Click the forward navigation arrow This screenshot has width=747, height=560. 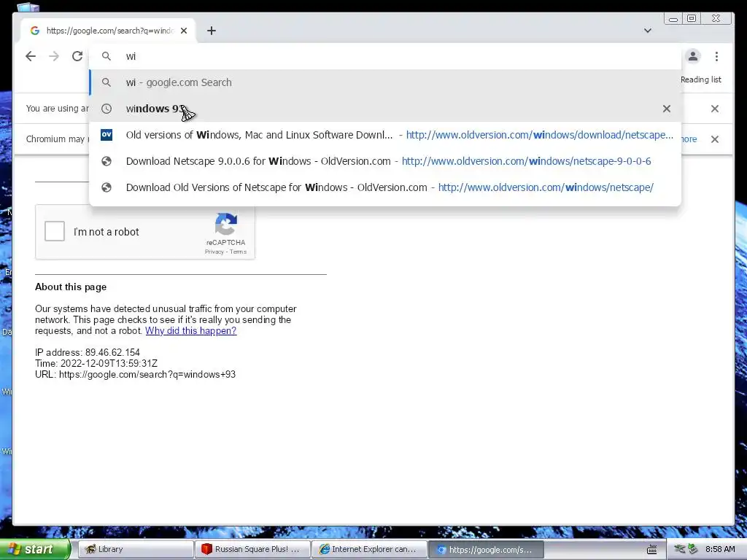tap(54, 56)
